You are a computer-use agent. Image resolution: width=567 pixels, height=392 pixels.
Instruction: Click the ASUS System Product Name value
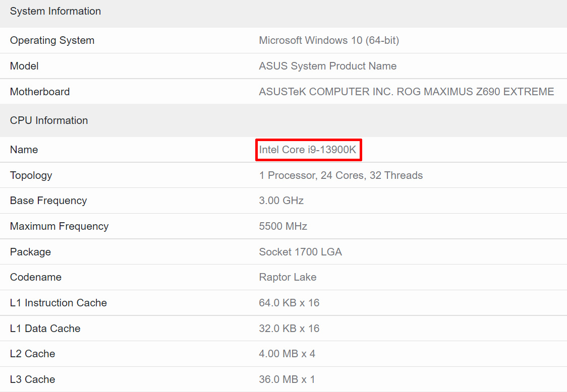point(327,66)
